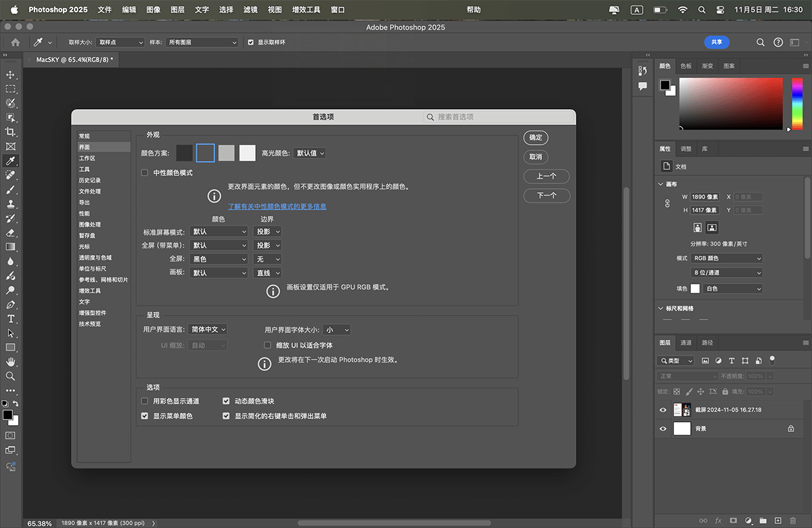The height and width of the screenshot is (528, 812).
Task: Select the Rectangular Marquee tool
Action: (x=10, y=89)
